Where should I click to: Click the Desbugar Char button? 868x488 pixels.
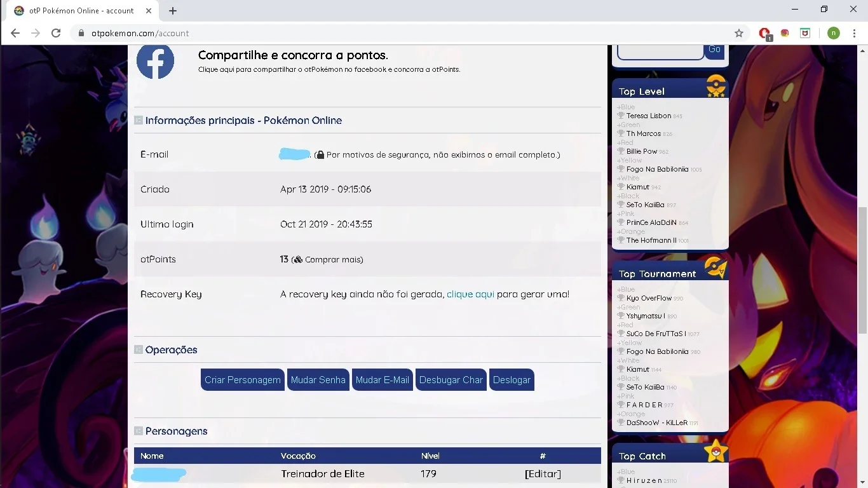click(451, 380)
